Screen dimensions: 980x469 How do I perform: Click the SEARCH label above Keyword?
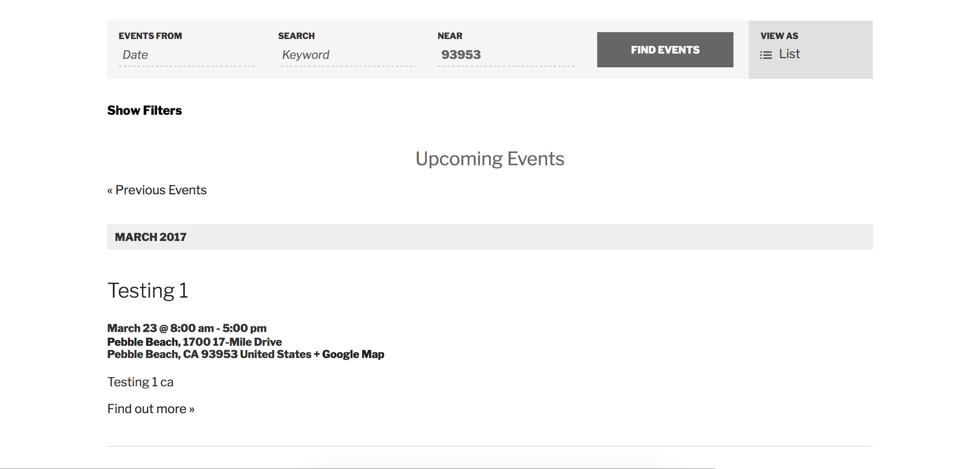(x=296, y=36)
